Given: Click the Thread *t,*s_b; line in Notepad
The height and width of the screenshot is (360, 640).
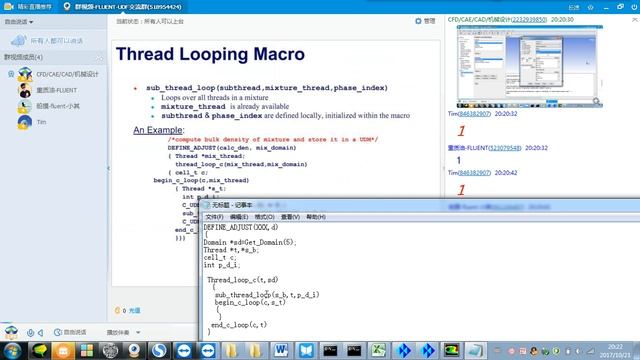Looking at the screenshot, I should (x=231, y=250).
